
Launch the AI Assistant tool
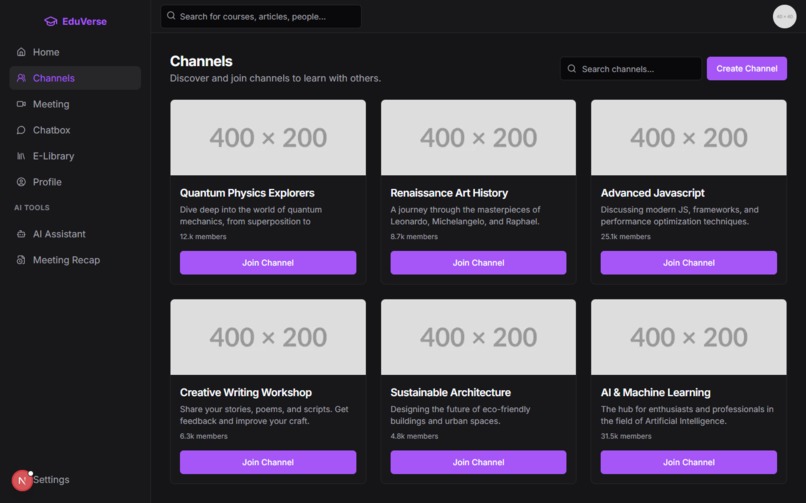click(75, 234)
